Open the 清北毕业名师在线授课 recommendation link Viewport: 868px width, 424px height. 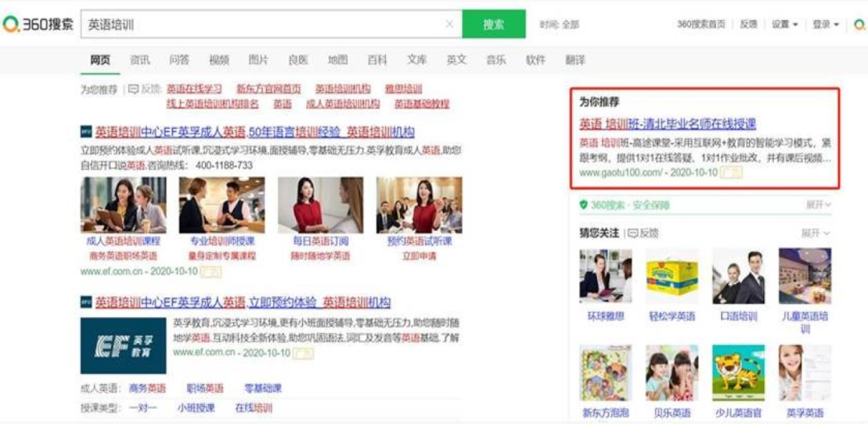pyautogui.click(x=668, y=124)
